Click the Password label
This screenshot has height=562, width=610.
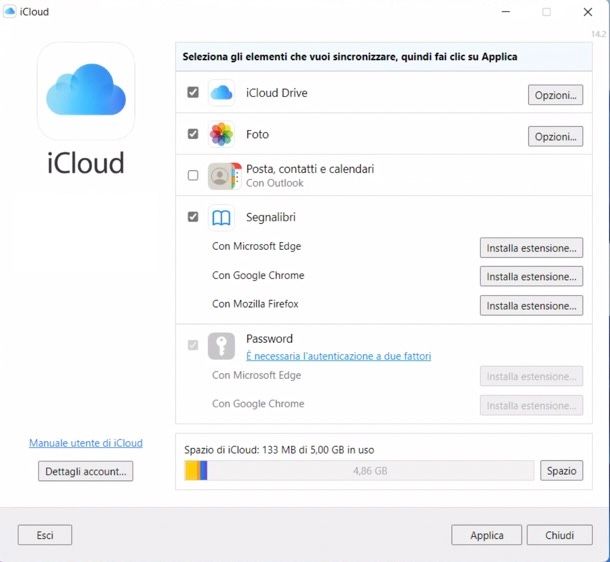click(x=269, y=339)
